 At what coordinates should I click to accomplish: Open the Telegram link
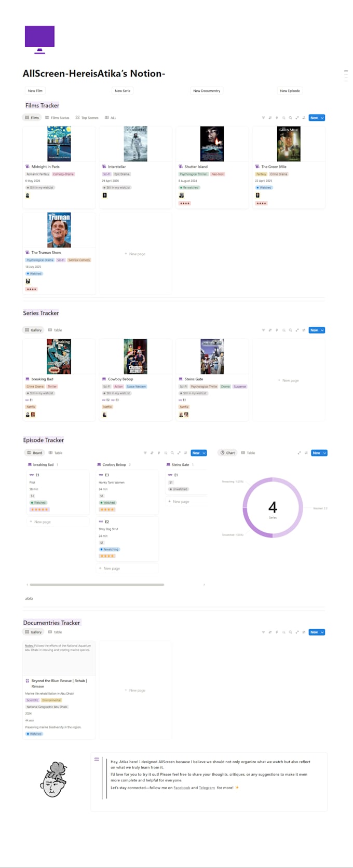(x=207, y=788)
